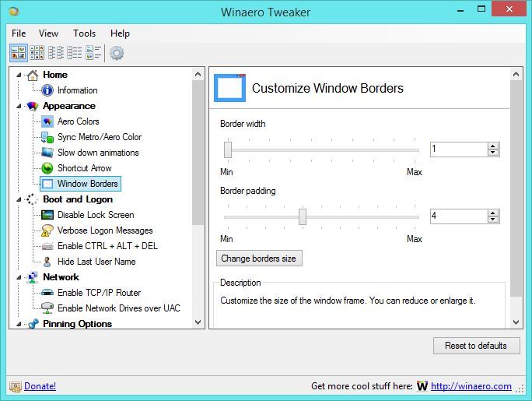The height and width of the screenshot is (401, 532).
Task: Click the Donate icon in status bar
Action: 16,386
